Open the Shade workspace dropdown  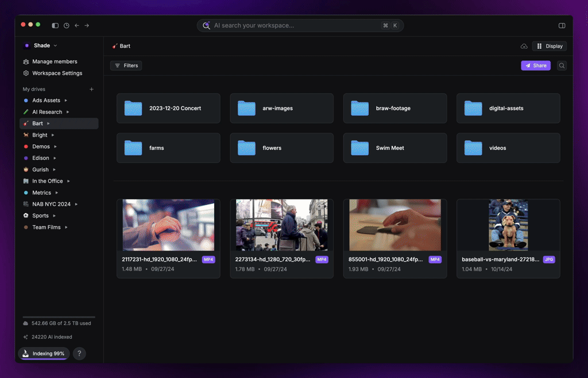coord(41,45)
